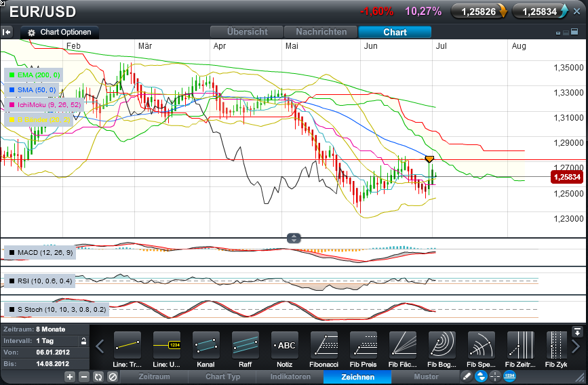Select the largest window size icon
Viewport: 588px width, 385px height.
click(x=574, y=32)
